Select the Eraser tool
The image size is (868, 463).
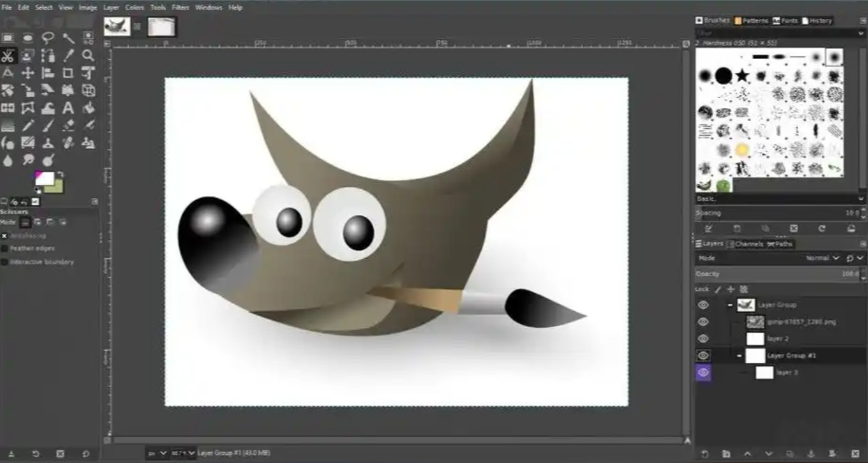[68, 126]
